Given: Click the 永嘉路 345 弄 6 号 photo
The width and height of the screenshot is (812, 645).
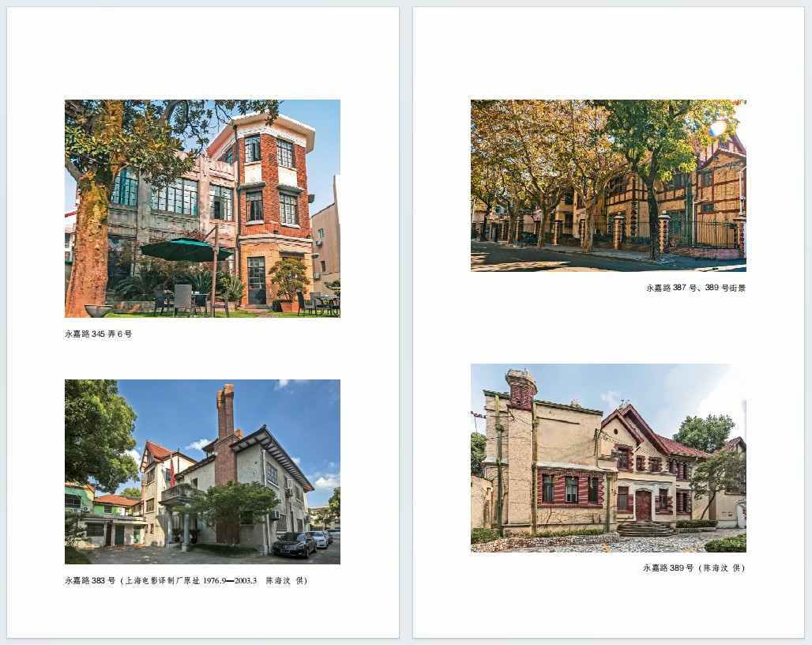Looking at the screenshot, I should pos(202,208).
